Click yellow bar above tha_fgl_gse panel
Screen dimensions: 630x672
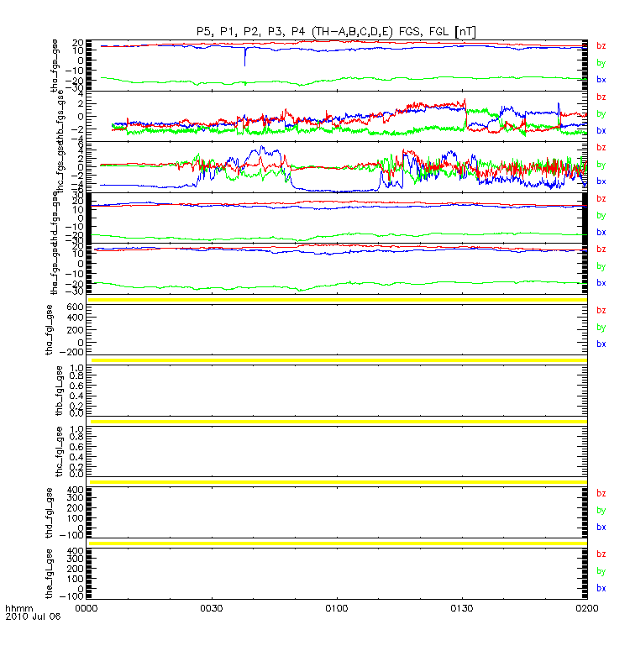pos(338,300)
